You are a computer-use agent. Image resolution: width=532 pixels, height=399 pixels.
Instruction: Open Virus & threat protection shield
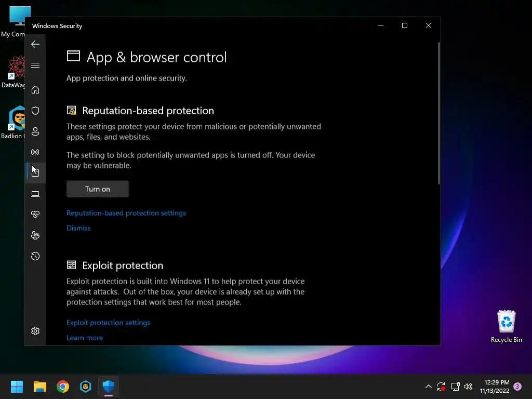click(x=35, y=111)
